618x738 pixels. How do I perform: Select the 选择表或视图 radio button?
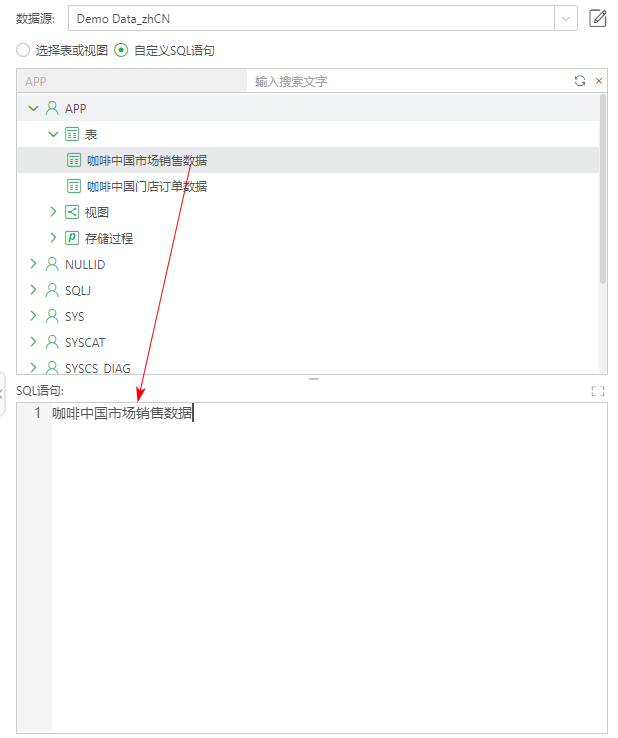(23, 50)
